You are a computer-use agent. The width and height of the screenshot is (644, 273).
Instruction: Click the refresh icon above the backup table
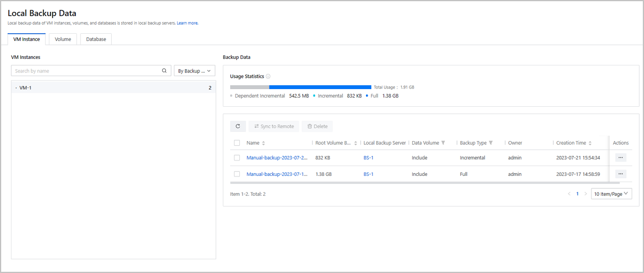click(238, 126)
